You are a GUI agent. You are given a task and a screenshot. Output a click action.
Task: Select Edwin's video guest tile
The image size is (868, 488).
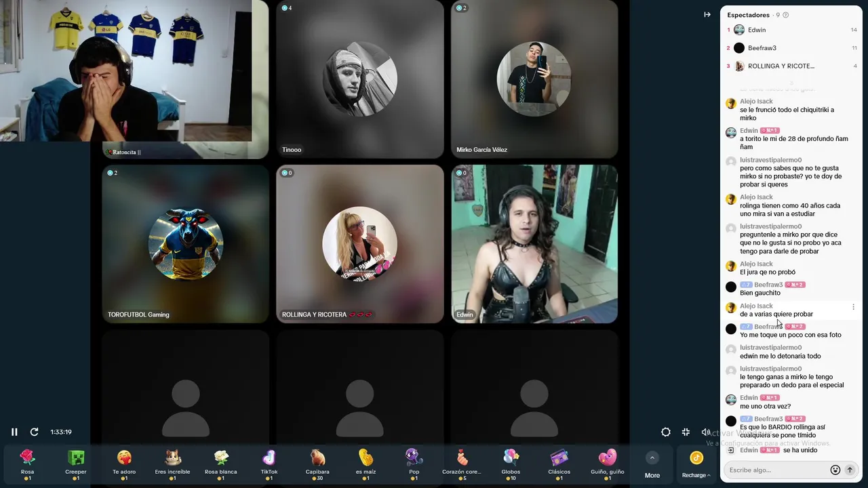534,244
